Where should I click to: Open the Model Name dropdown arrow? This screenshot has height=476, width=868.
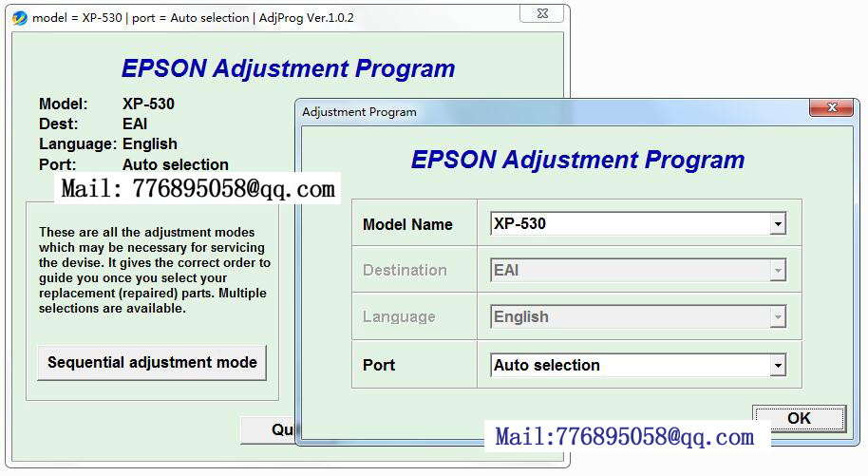[778, 224]
